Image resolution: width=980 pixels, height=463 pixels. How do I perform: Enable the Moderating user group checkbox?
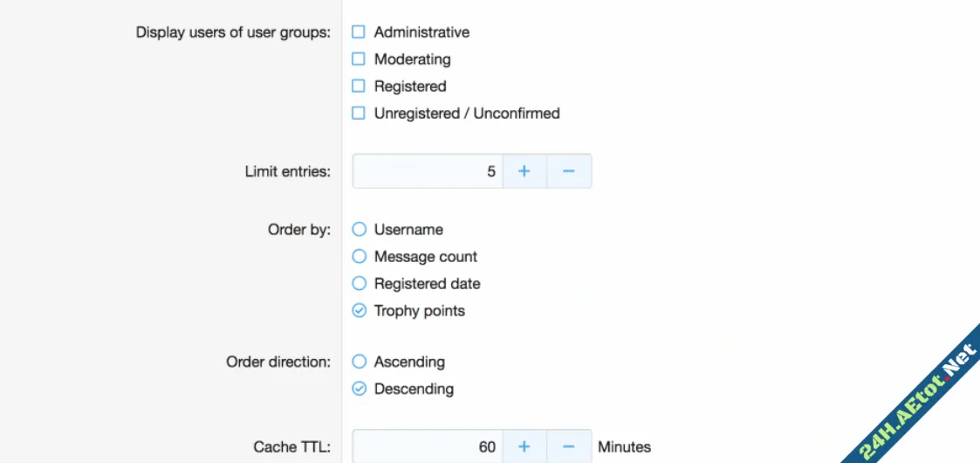pos(358,59)
